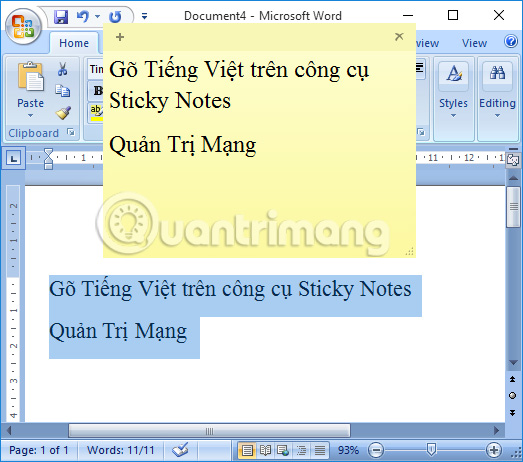
Task: Click the 'Quản Trị Mạng' line in sticky note
Action: coord(183,145)
